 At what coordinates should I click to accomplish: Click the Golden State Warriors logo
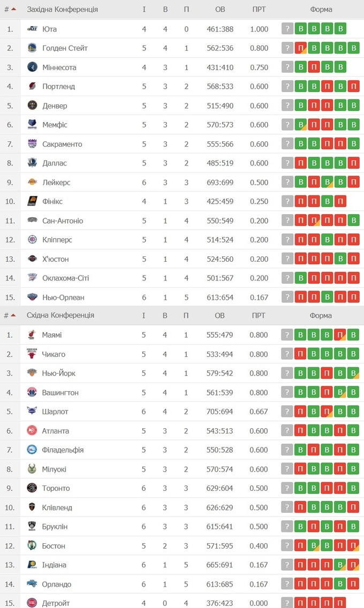pyautogui.click(x=32, y=48)
